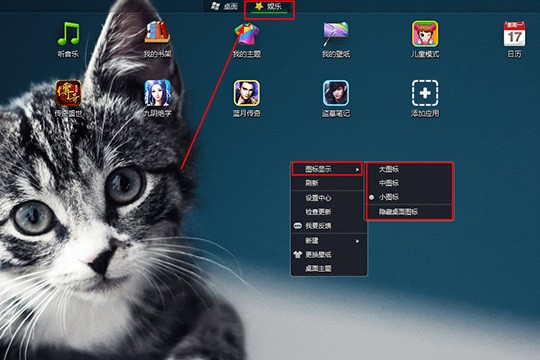The height and width of the screenshot is (360, 540).
Task: Expand the 新建 submenu arrow
Action: [357, 241]
